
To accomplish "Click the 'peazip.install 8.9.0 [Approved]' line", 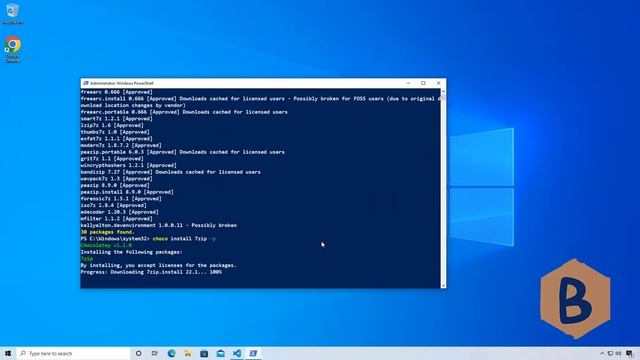I will (127, 192).
